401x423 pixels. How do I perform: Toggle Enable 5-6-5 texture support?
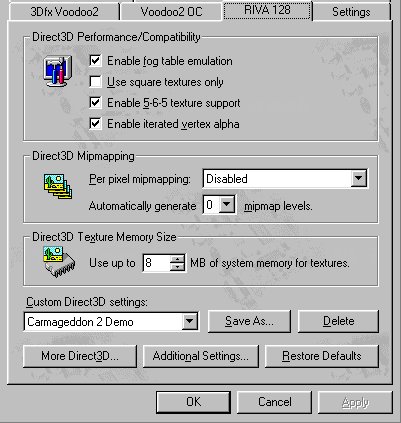click(x=95, y=103)
